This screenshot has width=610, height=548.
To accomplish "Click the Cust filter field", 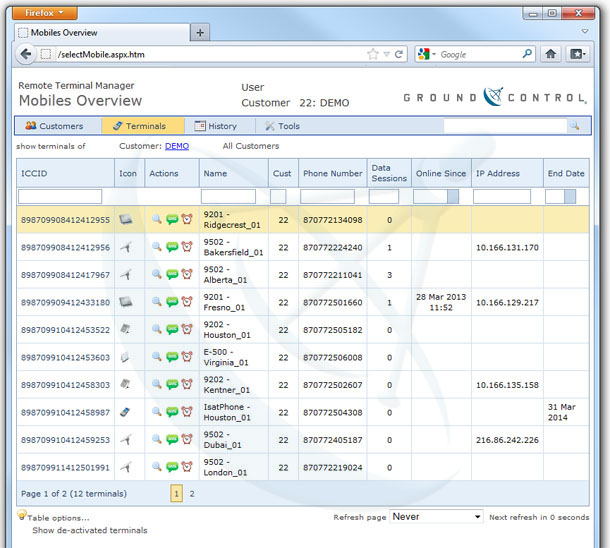I will (278, 196).
